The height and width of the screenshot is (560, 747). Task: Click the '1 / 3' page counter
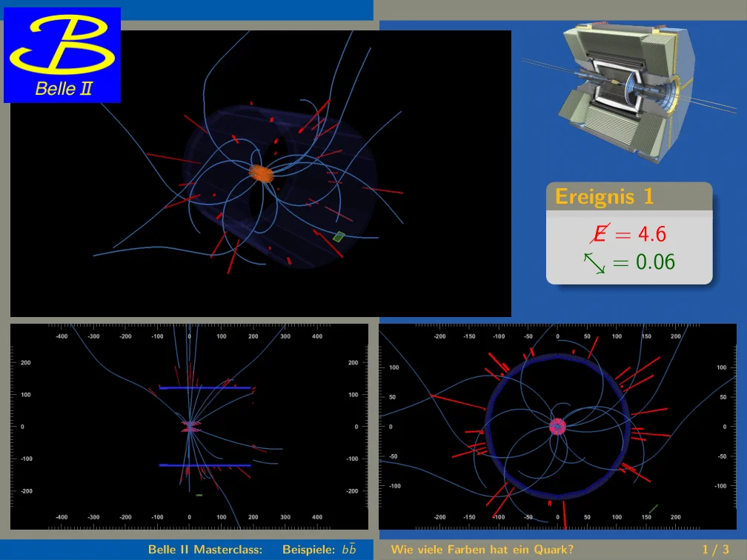pyautogui.click(x=715, y=550)
